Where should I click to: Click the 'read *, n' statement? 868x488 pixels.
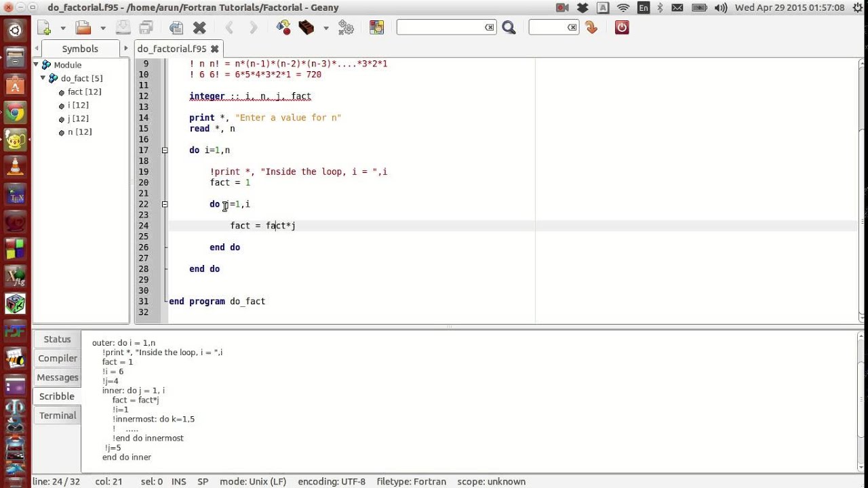(x=212, y=128)
